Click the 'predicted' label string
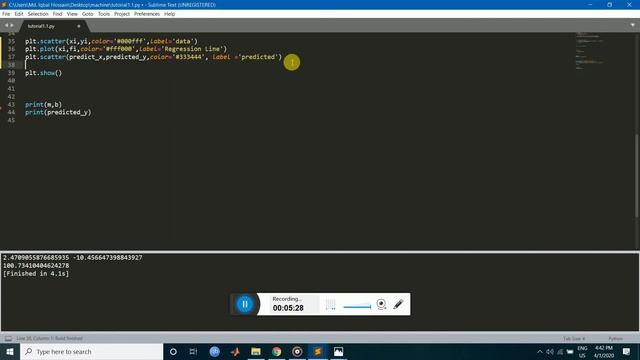 [258, 57]
